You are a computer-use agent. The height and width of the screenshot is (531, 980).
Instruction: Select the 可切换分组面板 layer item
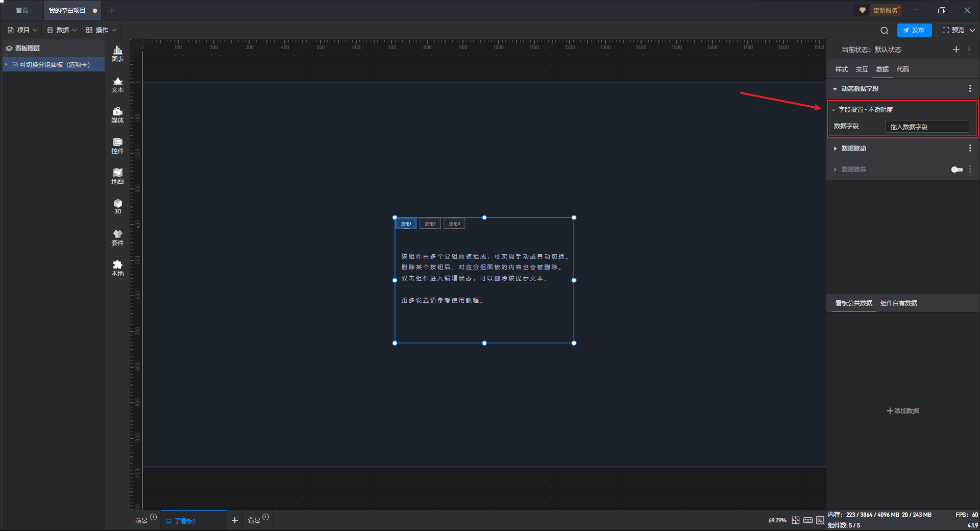pos(55,65)
